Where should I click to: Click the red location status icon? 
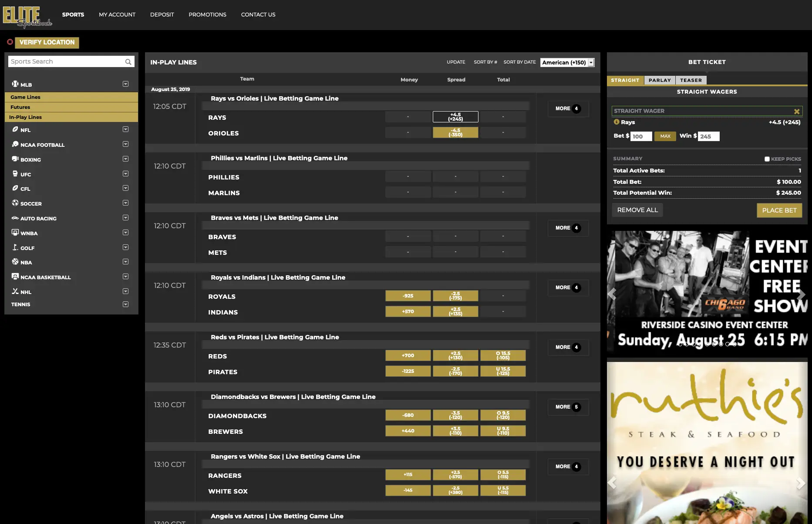pyautogui.click(x=10, y=42)
